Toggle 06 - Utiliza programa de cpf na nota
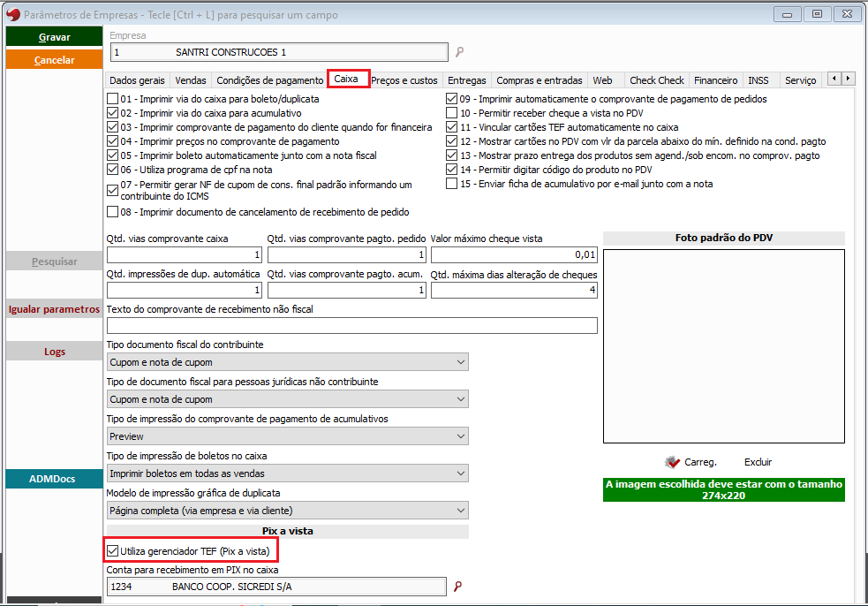Screen dimensions: 868x606 pyautogui.click(x=112, y=170)
